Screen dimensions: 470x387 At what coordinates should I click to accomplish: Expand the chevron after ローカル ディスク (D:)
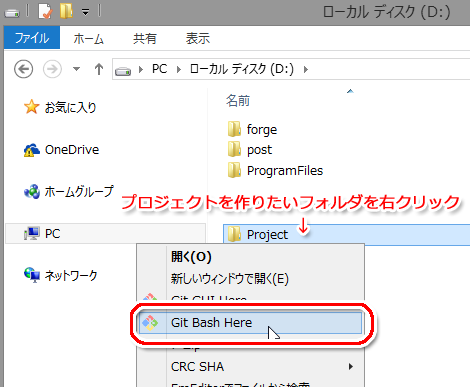click(x=306, y=70)
